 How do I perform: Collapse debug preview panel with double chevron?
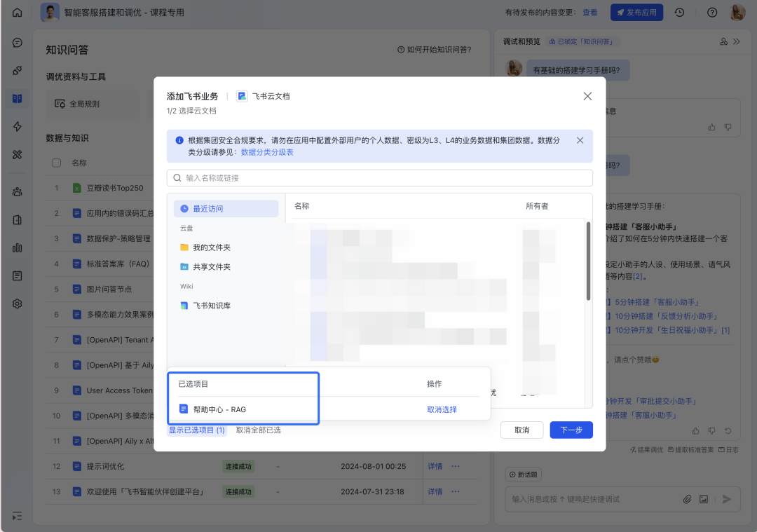click(737, 41)
